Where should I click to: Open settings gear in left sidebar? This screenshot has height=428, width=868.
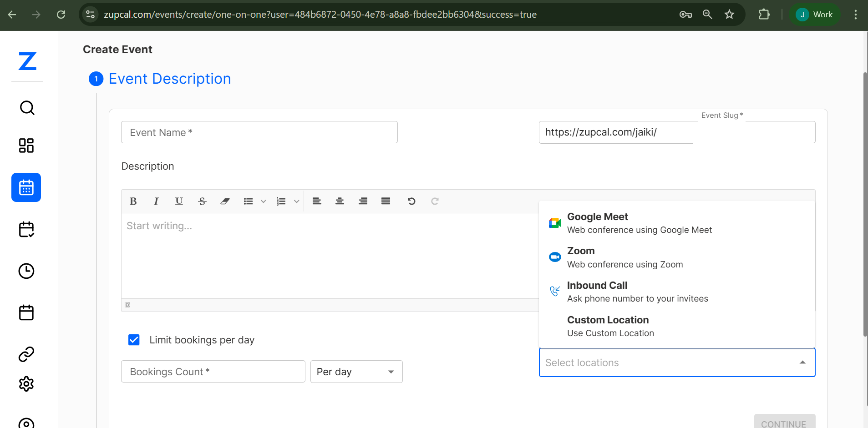pyautogui.click(x=26, y=384)
